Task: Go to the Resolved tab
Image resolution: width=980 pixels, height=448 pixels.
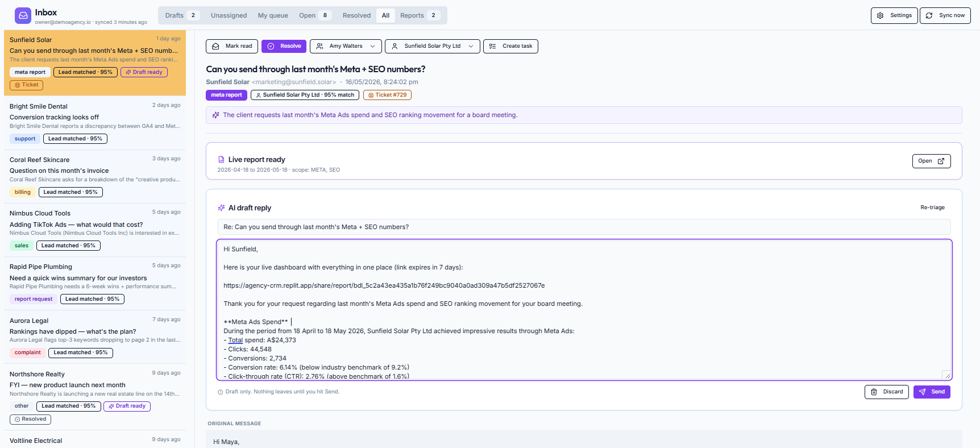Action: [356, 15]
